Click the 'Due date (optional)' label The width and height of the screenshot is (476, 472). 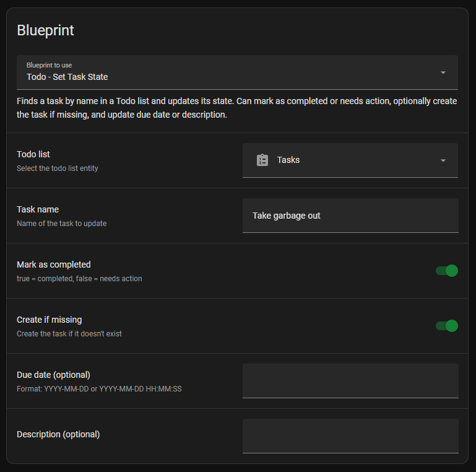click(x=53, y=375)
